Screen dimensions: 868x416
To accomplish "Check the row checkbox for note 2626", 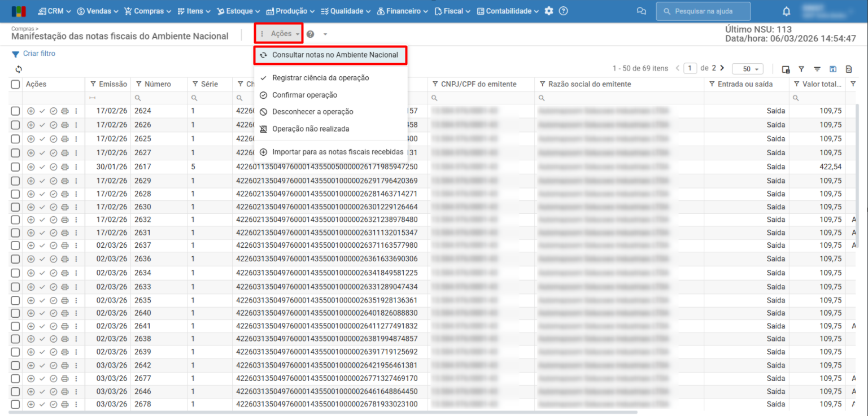I will point(15,125).
